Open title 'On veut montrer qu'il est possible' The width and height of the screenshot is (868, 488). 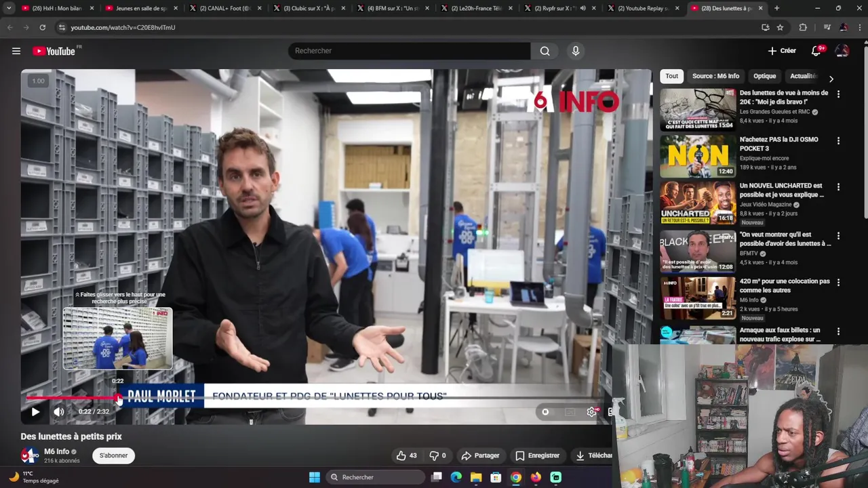tap(785, 239)
